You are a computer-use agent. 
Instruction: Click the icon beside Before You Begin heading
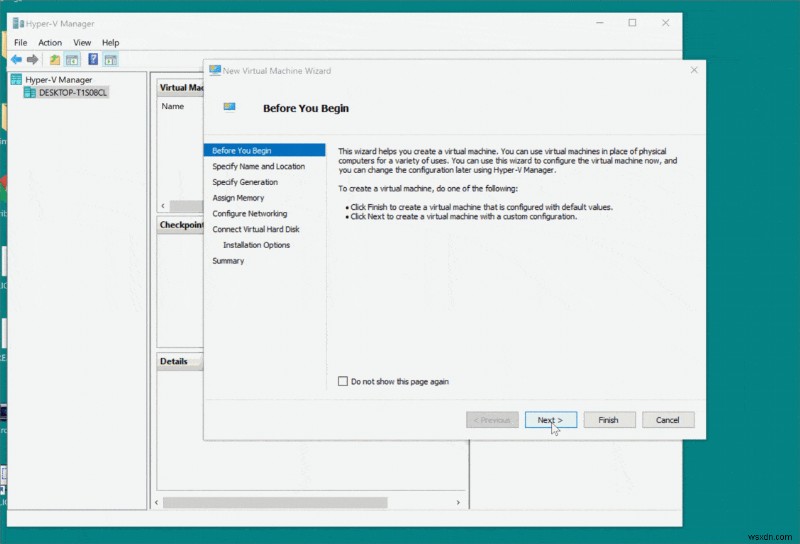click(x=229, y=107)
